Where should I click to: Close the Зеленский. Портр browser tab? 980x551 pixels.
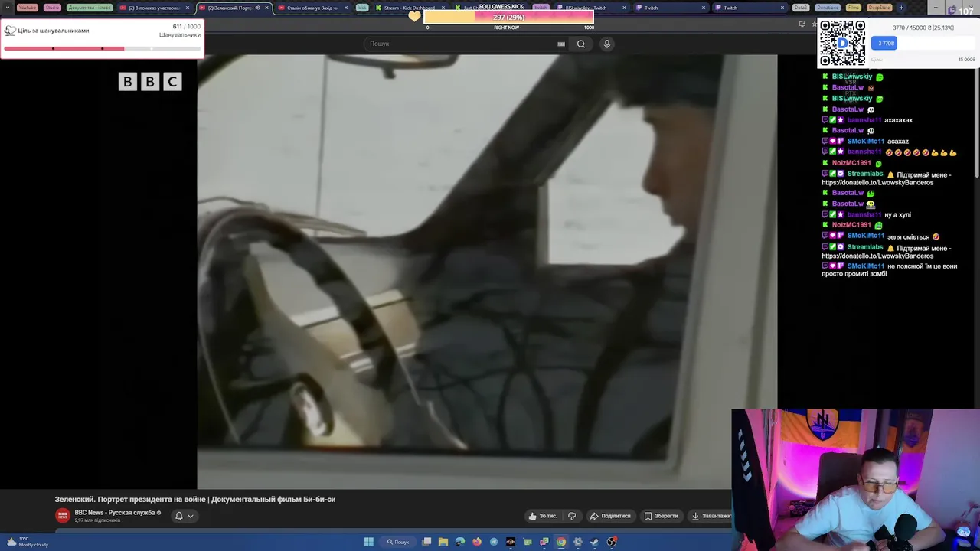coord(266,8)
